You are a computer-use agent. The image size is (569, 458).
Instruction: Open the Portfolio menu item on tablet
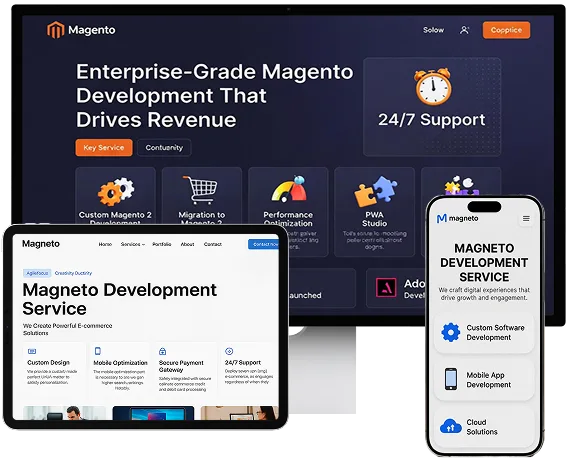coord(161,244)
